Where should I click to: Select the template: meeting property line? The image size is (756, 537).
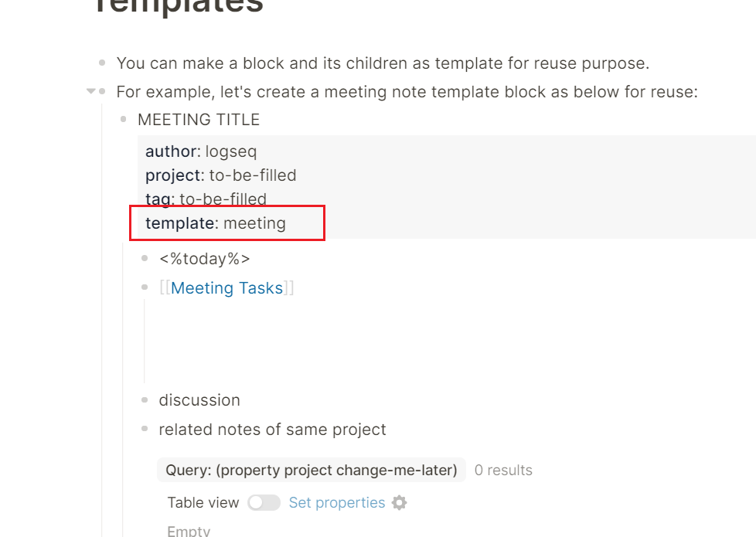(216, 223)
